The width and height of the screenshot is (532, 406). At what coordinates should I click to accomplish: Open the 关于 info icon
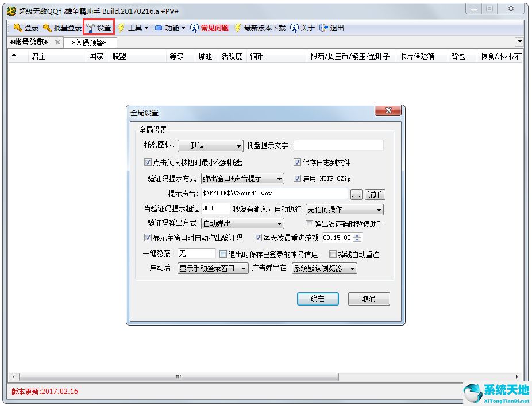[x=294, y=28]
